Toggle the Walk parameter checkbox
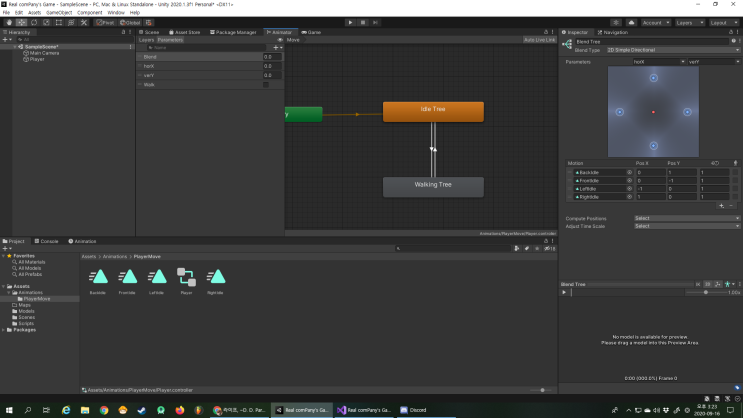 266,84
